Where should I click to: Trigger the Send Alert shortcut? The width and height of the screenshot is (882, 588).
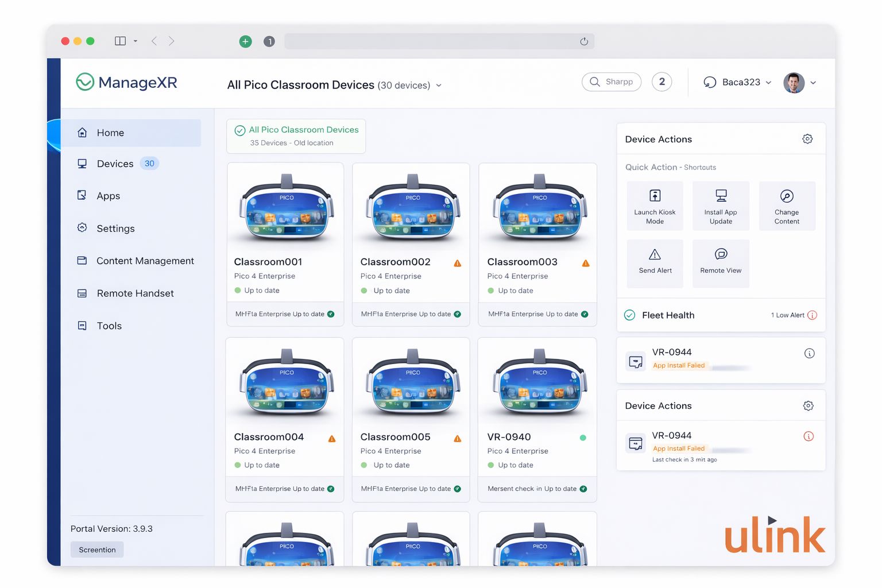coord(655,263)
